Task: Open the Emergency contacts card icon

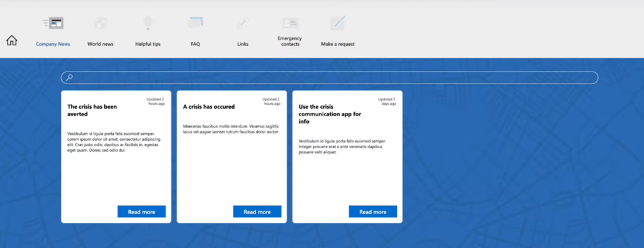Action: pos(290,23)
